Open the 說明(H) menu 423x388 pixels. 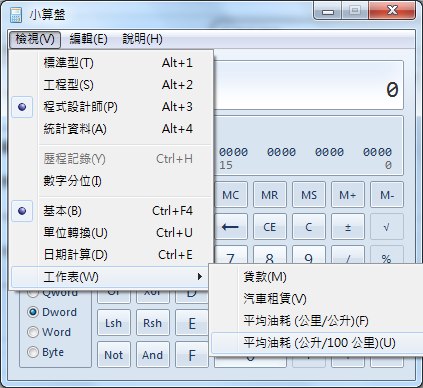tap(142, 39)
